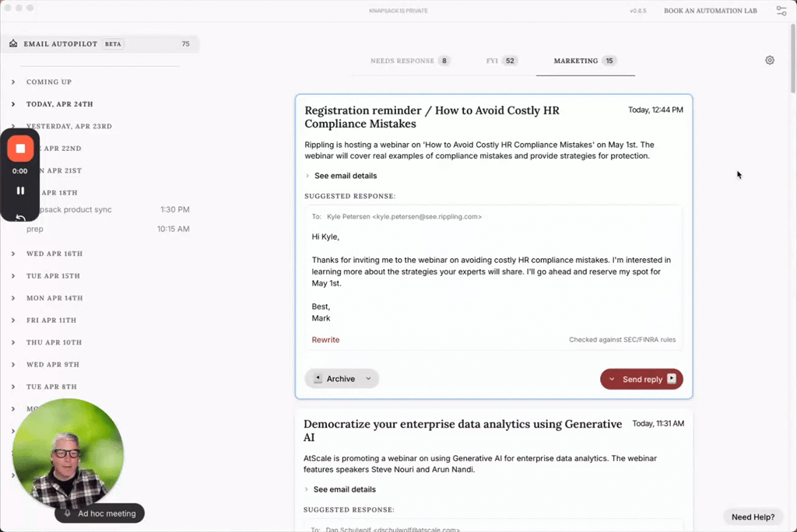Click Book an Automation Lab
Image resolution: width=797 pixels, height=532 pixels.
[710, 11]
